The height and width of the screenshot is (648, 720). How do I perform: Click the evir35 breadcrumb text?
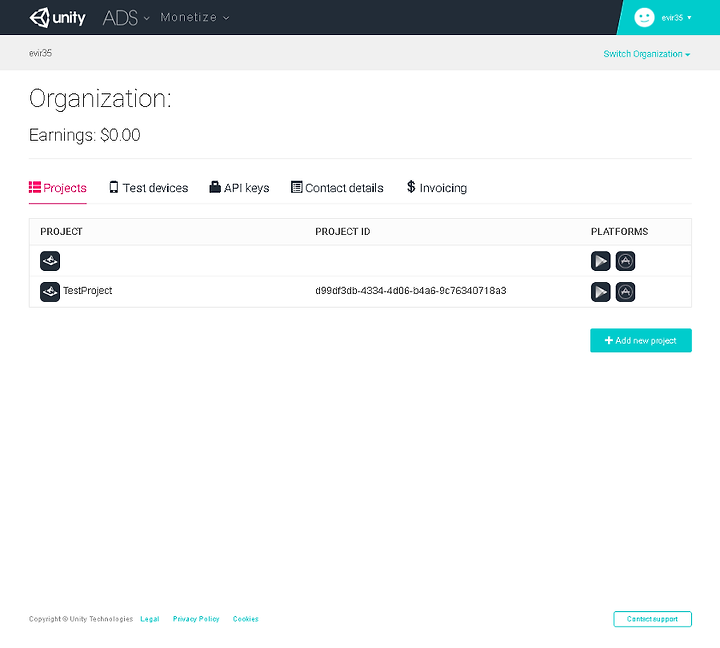(40, 53)
